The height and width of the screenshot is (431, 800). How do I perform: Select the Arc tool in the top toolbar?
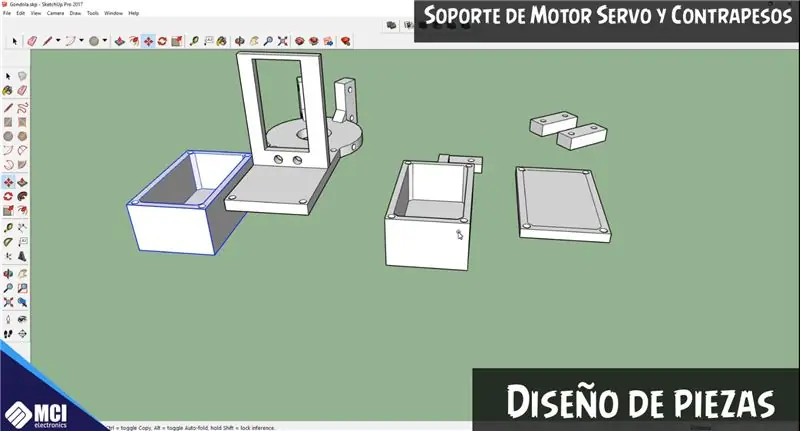[x=70, y=41]
